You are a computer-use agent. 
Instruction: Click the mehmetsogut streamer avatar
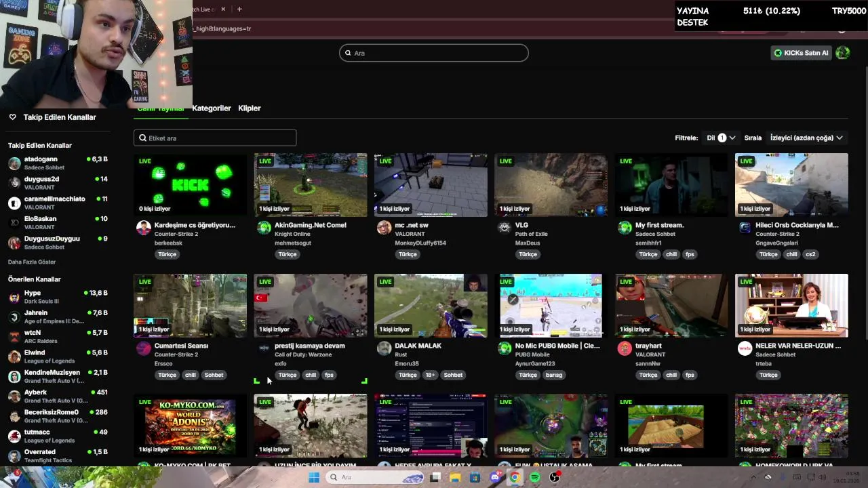click(x=264, y=228)
